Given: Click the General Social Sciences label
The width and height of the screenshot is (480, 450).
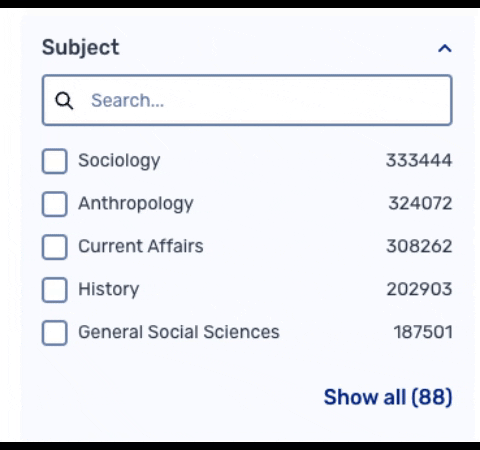Looking at the screenshot, I should click(x=179, y=332).
